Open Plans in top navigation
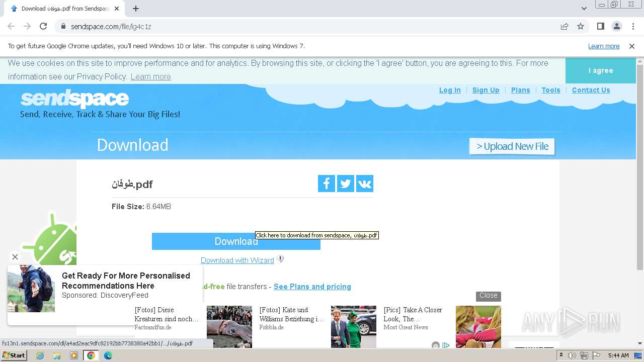This screenshot has width=644, height=362. click(x=520, y=90)
